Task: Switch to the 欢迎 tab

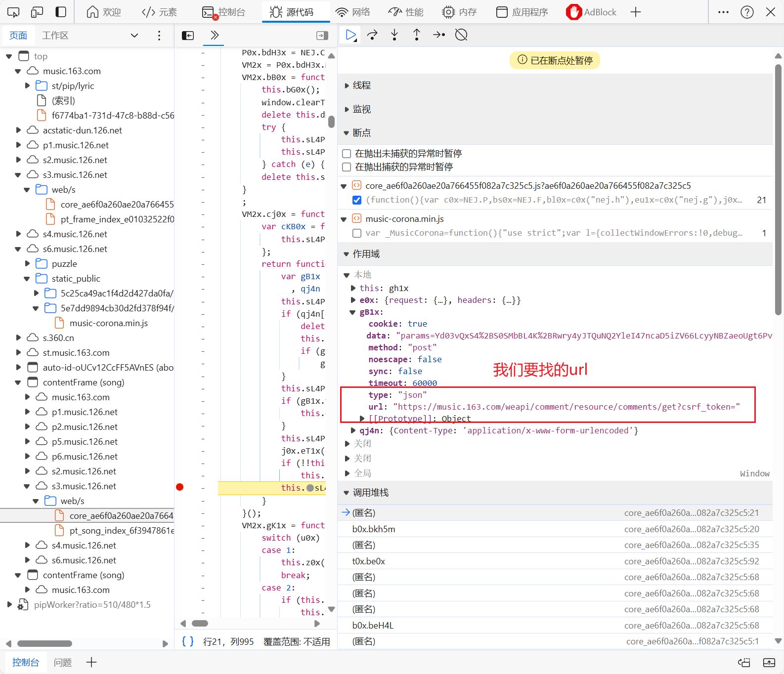Action: [104, 12]
